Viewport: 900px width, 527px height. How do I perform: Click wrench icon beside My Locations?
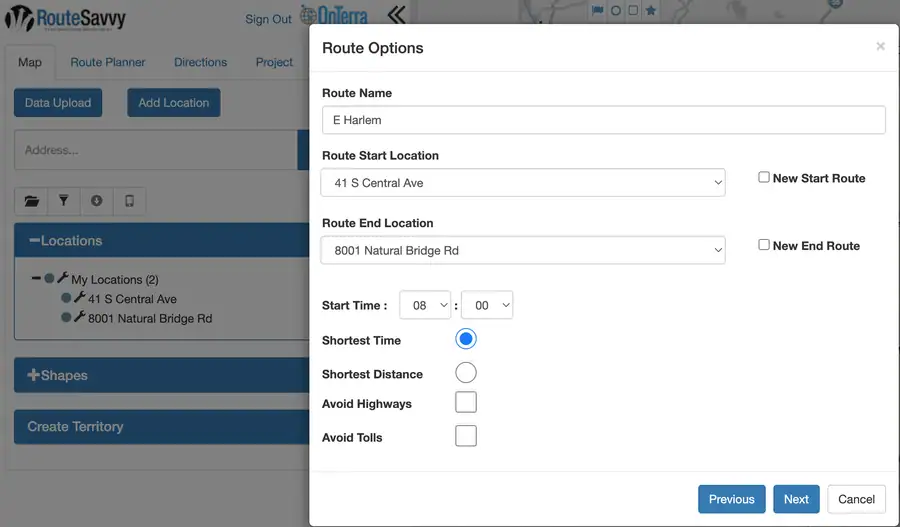(x=63, y=278)
